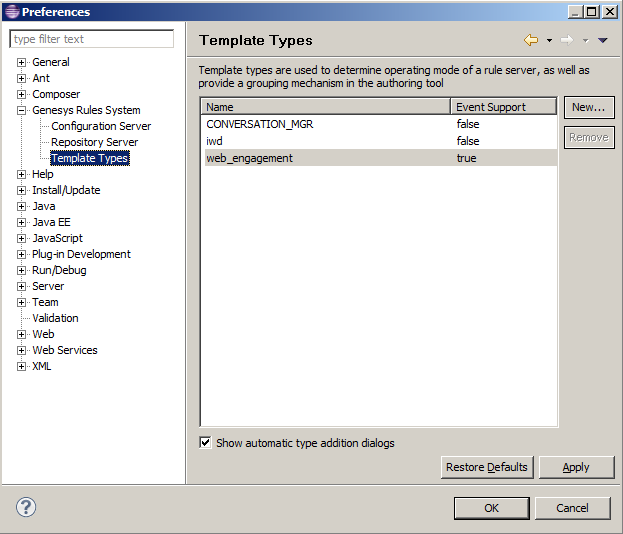Image resolution: width=623 pixels, height=534 pixels.
Task: Click the help question mark icon
Action: pyautogui.click(x=26, y=507)
